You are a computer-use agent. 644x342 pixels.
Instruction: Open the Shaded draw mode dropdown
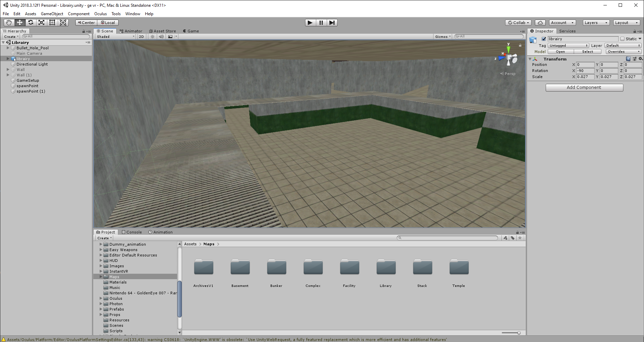(116, 36)
